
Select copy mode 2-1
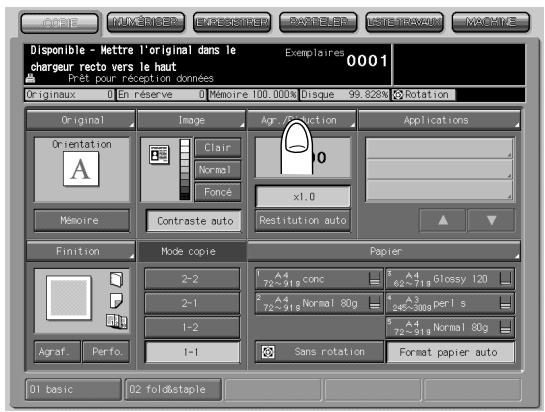[192, 303]
